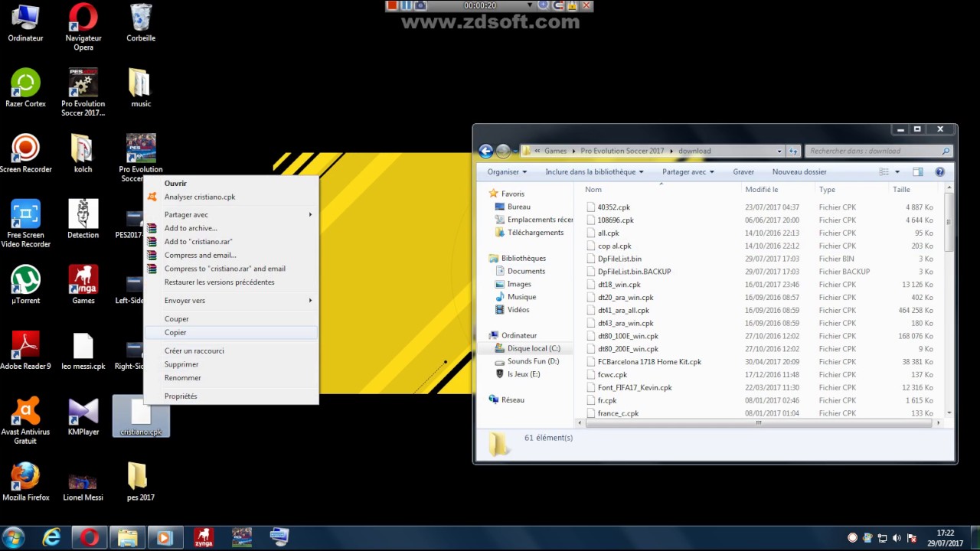Open Inclure dans la bibliothèque dropdown
The width and height of the screenshot is (980, 551).
(x=594, y=172)
